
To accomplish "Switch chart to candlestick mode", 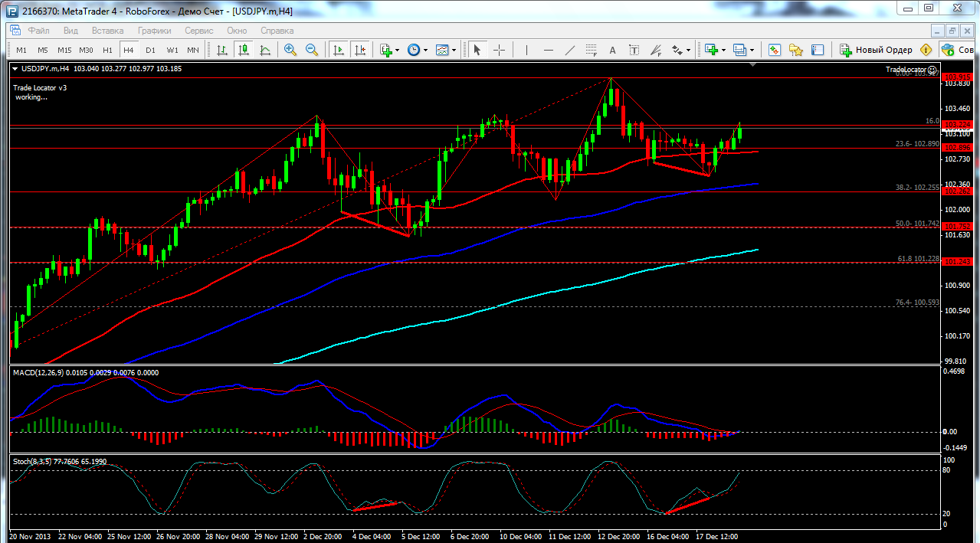I will 244,50.
